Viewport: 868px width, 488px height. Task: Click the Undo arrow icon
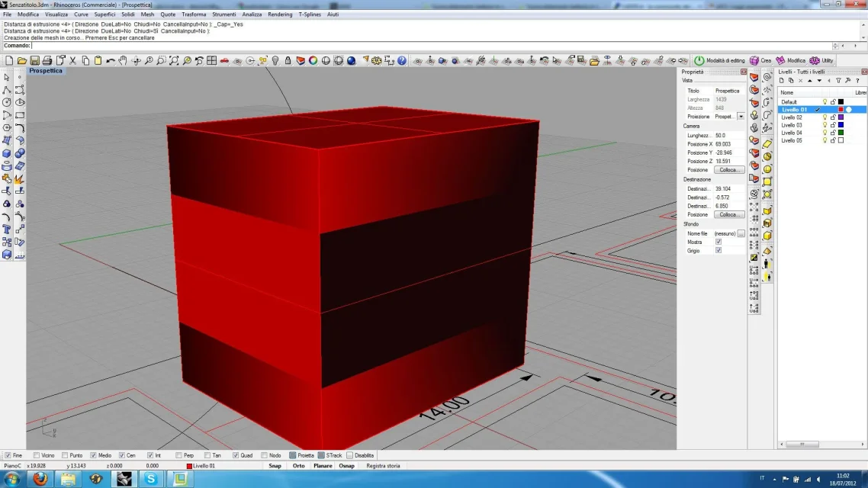(x=111, y=60)
